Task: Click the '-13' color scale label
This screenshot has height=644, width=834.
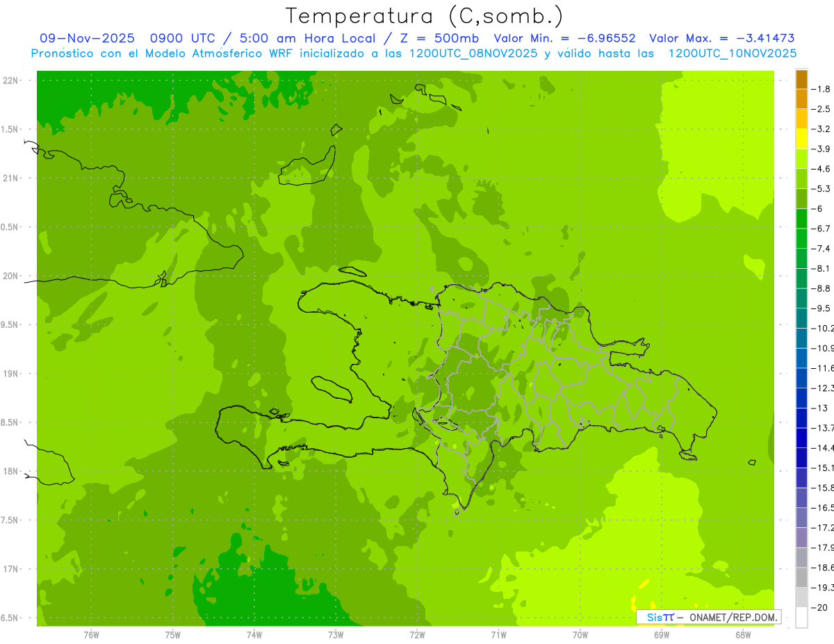Action: pyautogui.click(x=820, y=408)
